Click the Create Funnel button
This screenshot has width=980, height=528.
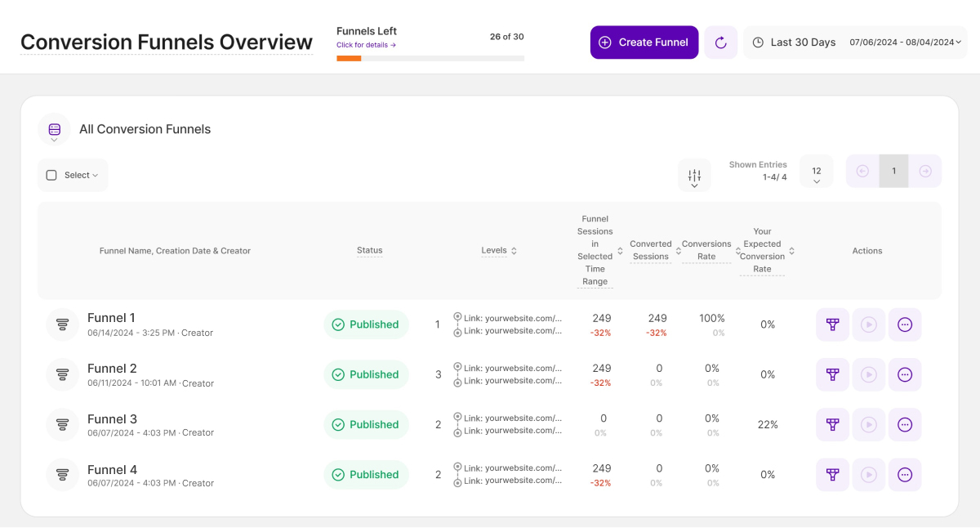(644, 42)
